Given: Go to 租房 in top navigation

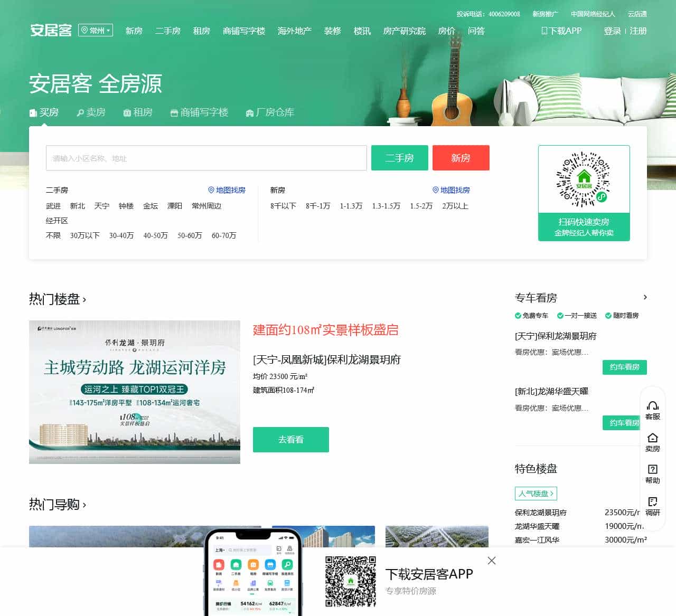Looking at the screenshot, I should click(x=202, y=31).
